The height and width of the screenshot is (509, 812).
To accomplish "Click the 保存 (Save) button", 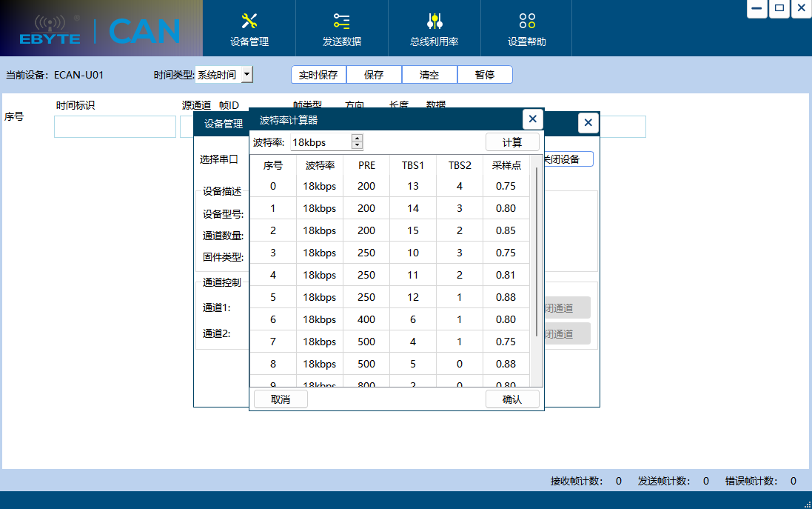I will [374, 74].
